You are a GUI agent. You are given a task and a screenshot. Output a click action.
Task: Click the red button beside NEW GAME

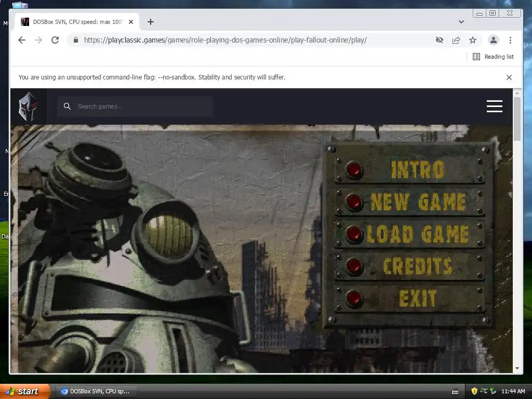[x=354, y=202]
